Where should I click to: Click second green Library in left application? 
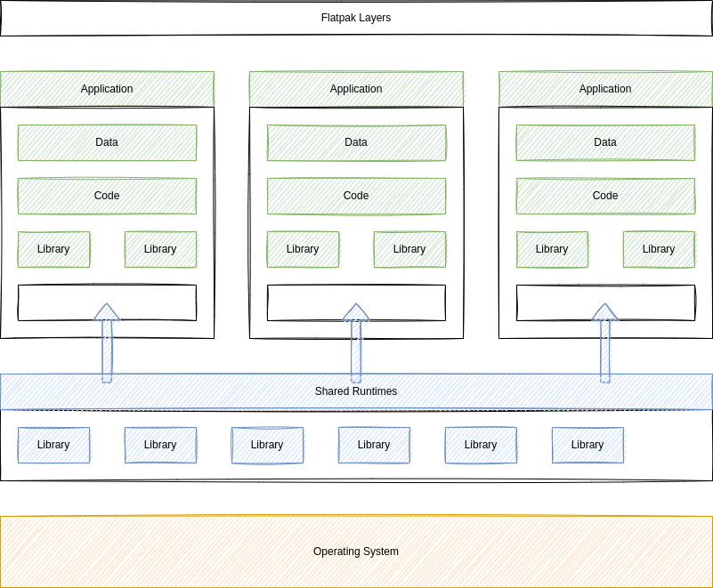160,249
